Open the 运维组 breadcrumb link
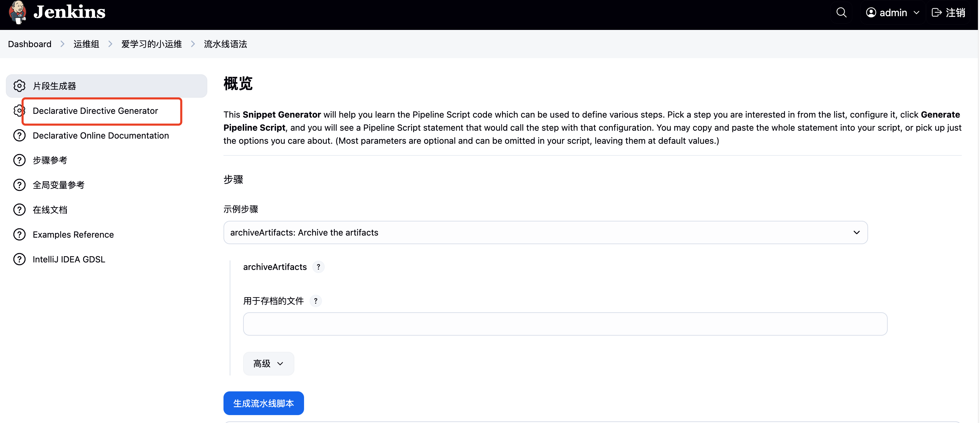Viewport: 980px width, 423px height. [x=86, y=44]
